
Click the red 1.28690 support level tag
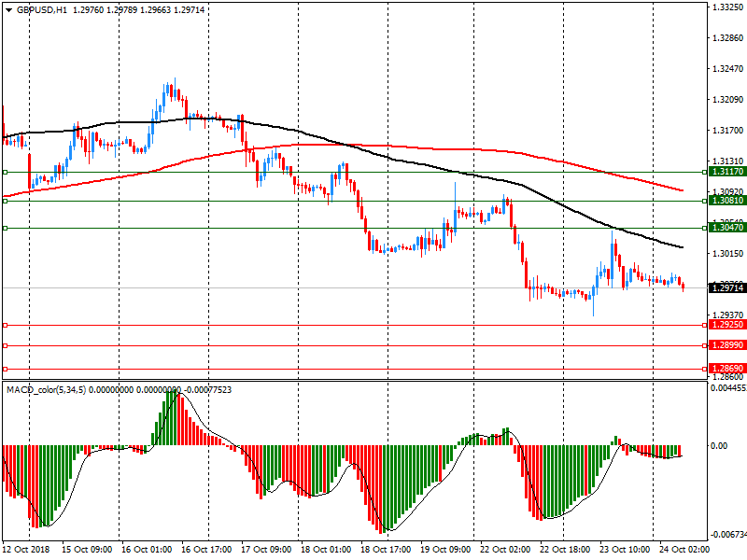tap(726, 369)
